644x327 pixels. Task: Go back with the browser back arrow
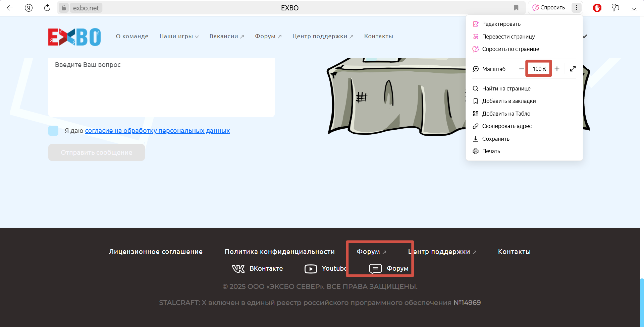(10, 8)
